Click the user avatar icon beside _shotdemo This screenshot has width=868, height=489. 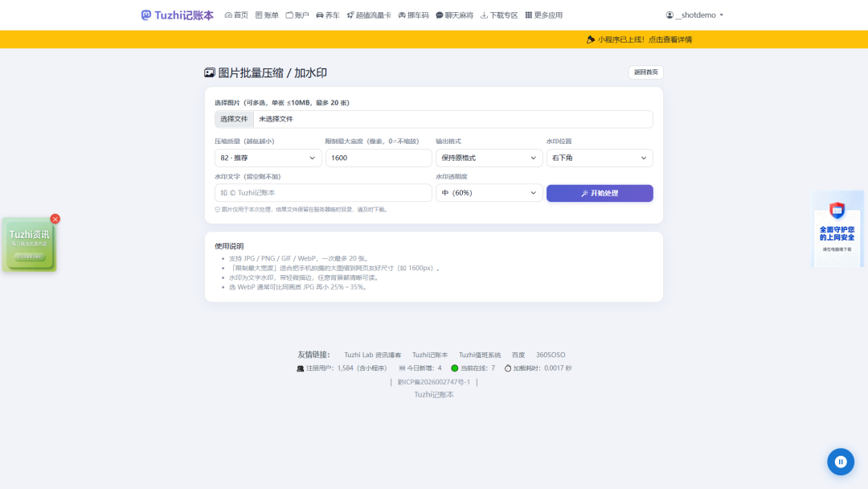tap(669, 15)
